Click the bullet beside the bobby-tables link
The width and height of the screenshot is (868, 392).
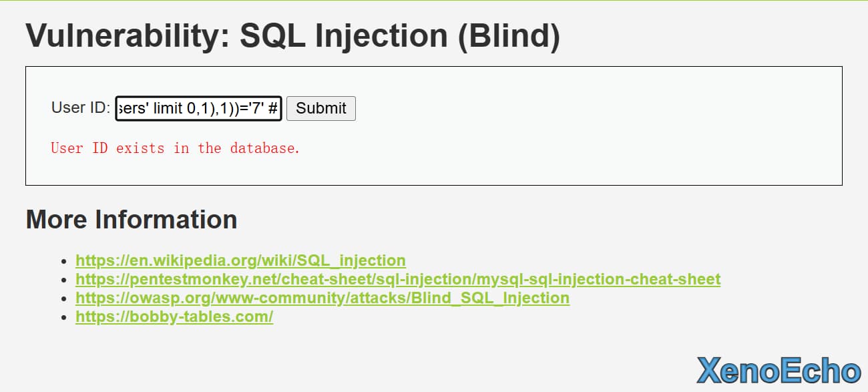click(64, 317)
